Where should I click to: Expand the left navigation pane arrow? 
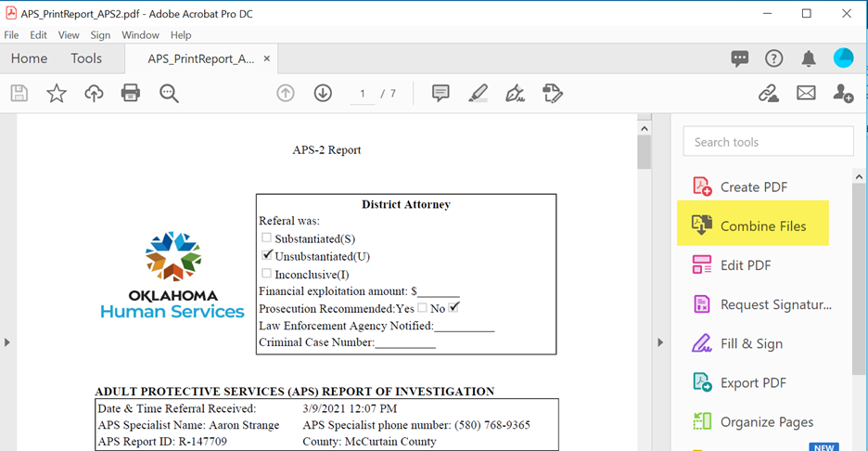[x=7, y=342]
